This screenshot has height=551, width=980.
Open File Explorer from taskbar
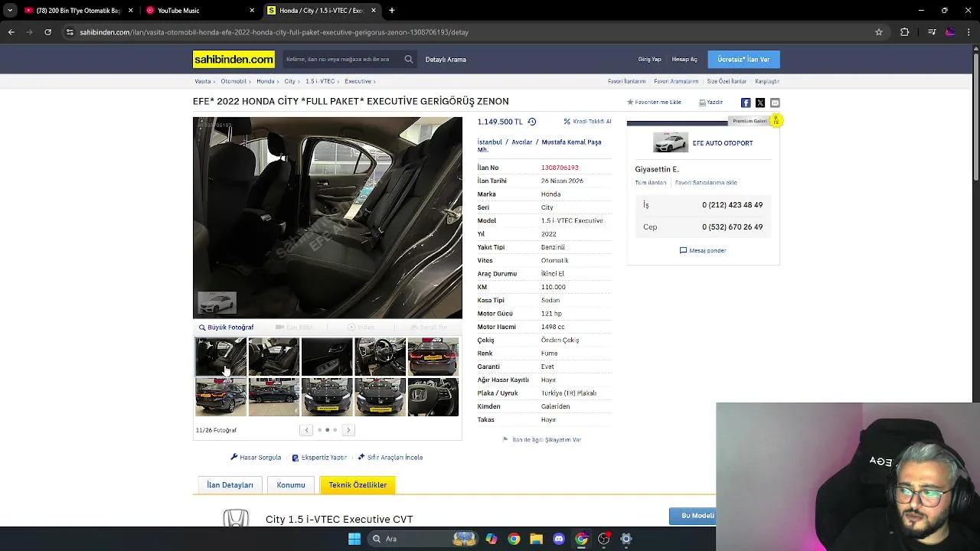(536, 539)
